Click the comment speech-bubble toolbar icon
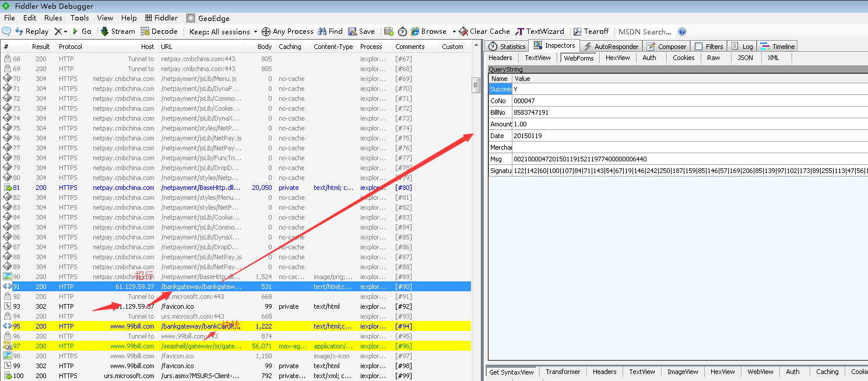 [x=7, y=31]
